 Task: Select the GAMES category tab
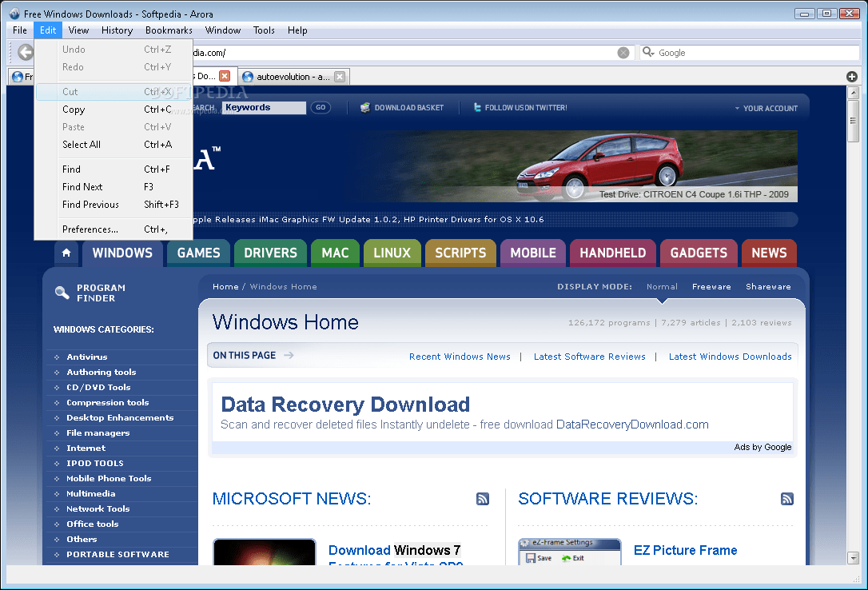tap(199, 253)
